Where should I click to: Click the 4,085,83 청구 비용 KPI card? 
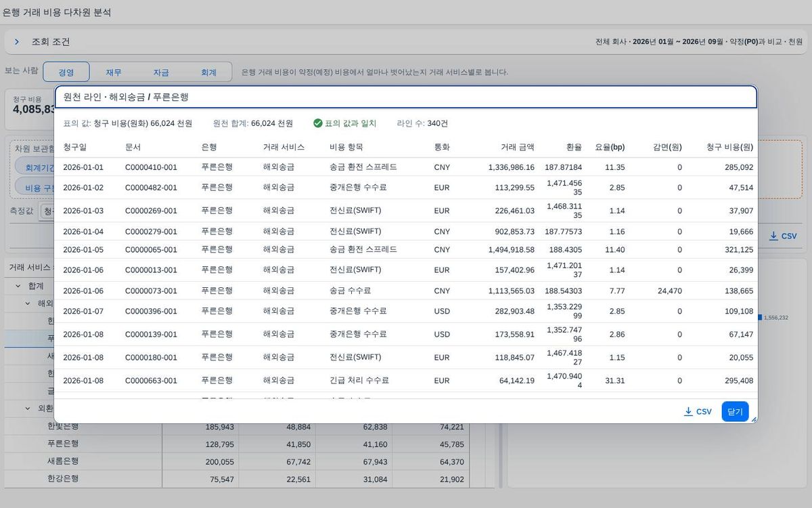pos(30,108)
